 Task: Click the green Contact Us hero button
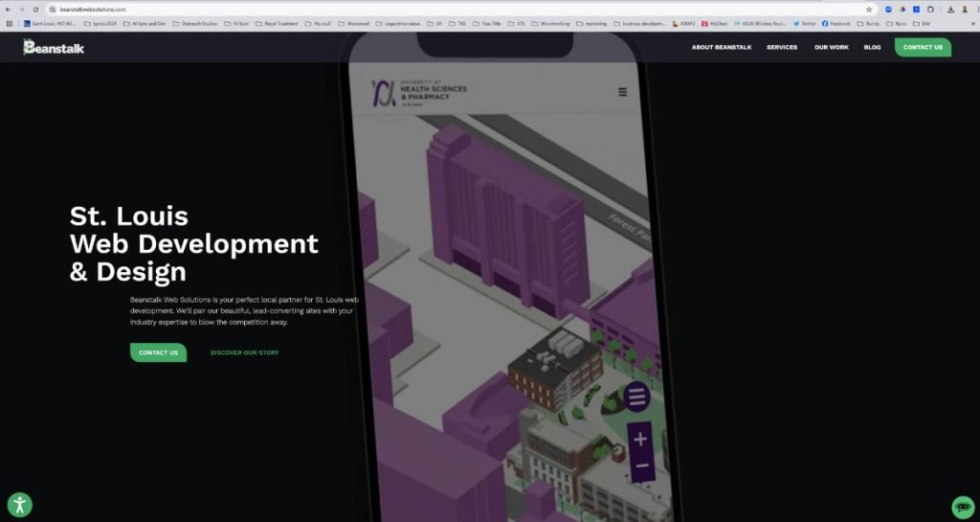(158, 352)
